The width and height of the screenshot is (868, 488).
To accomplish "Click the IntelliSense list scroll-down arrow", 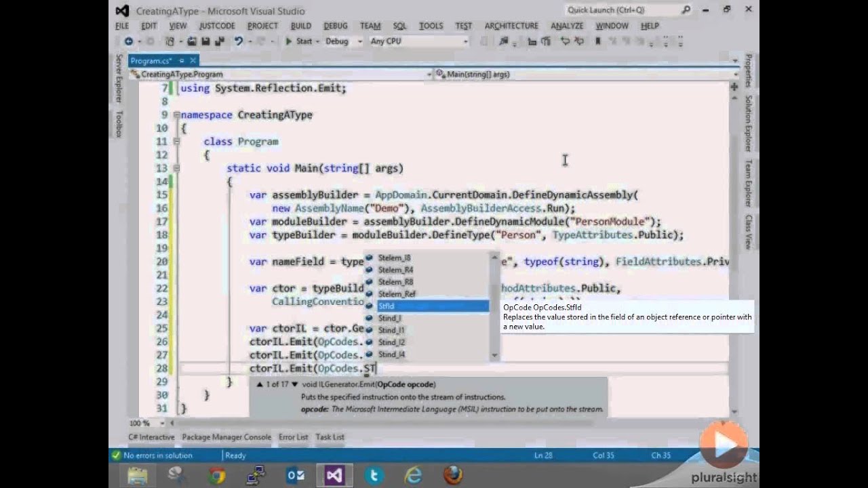I will (494, 355).
